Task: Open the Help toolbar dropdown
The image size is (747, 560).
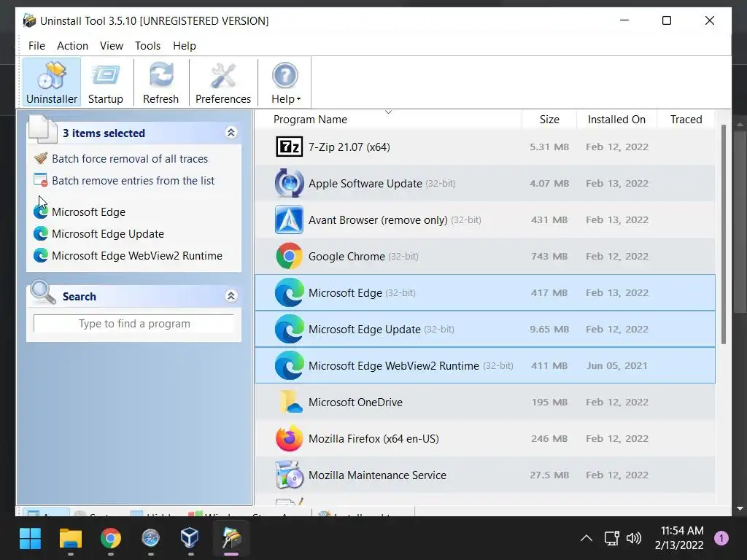Action: click(x=285, y=82)
